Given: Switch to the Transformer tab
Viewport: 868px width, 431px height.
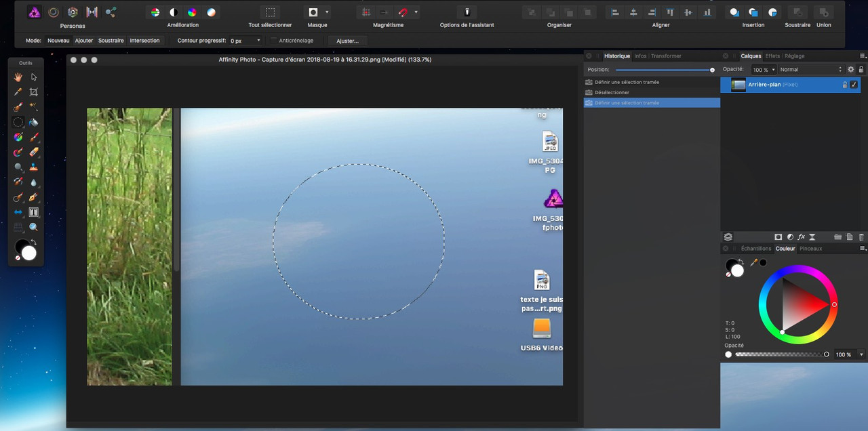Looking at the screenshot, I should tap(666, 56).
